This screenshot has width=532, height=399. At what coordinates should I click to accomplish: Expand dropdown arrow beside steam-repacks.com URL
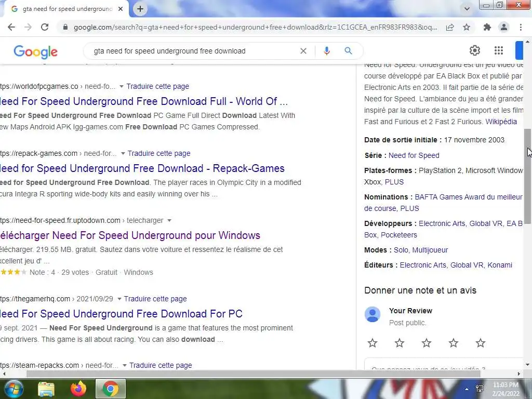pos(125,365)
